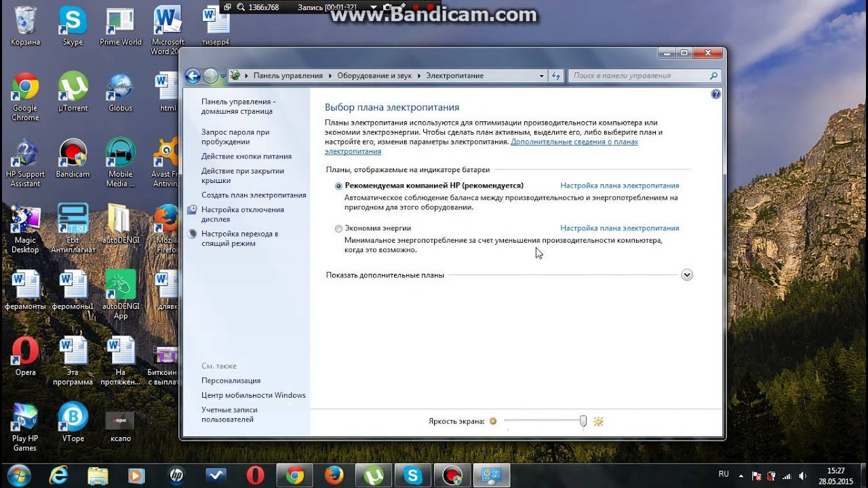Screen dimensions: 868x488
Task: Open Настройка отключения дисплея
Action: tap(242, 214)
